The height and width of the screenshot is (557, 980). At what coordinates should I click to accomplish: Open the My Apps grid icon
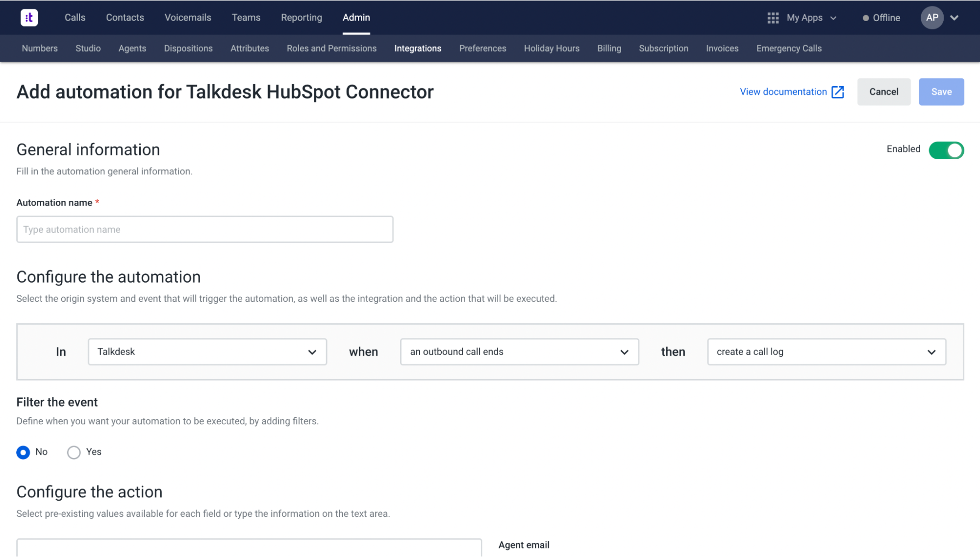pos(773,18)
